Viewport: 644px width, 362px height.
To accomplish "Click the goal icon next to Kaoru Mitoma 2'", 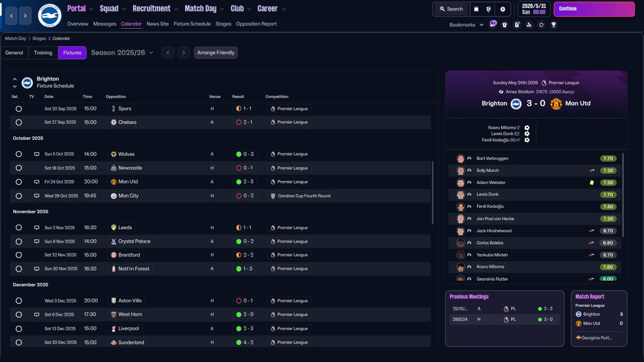I will point(527,128).
